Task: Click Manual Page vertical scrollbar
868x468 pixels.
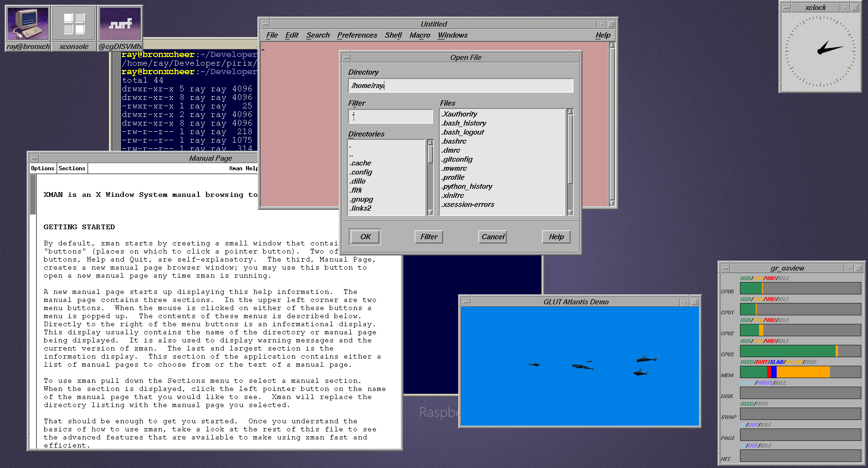Action: (33, 312)
